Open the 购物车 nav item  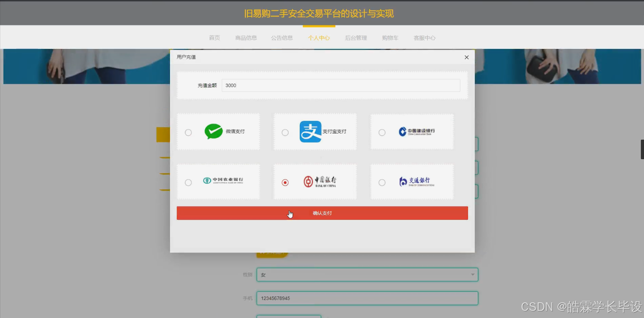pyautogui.click(x=390, y=38)
